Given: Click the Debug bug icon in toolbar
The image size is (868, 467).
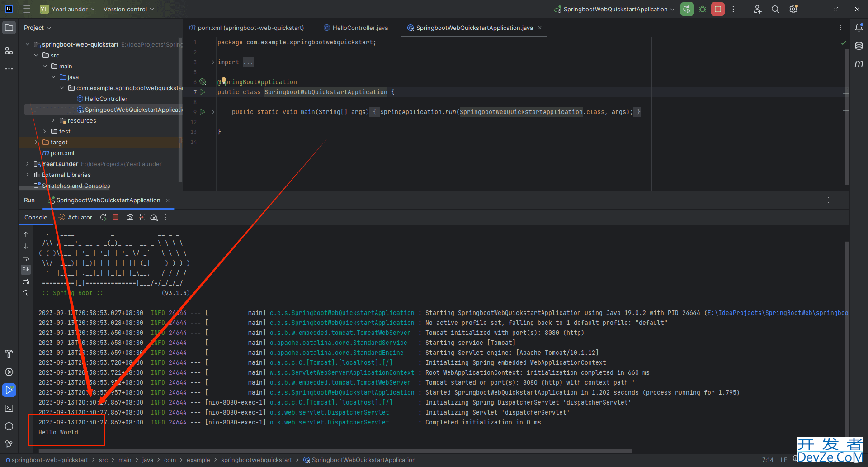Looking at the screenshot, I should pos(703,9).
